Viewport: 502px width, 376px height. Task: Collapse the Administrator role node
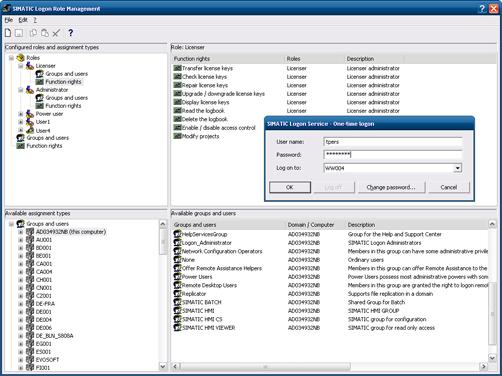pyautogui.click(x=21, y=90)
